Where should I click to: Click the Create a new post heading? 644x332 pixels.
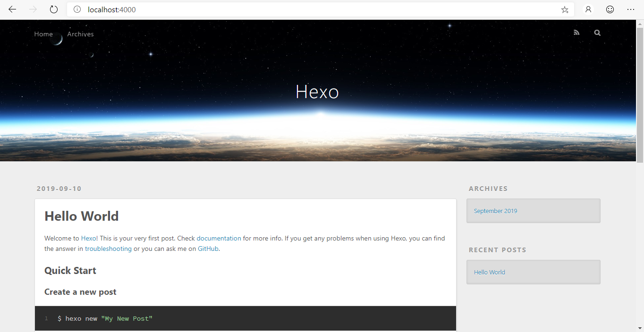(80, 292)
